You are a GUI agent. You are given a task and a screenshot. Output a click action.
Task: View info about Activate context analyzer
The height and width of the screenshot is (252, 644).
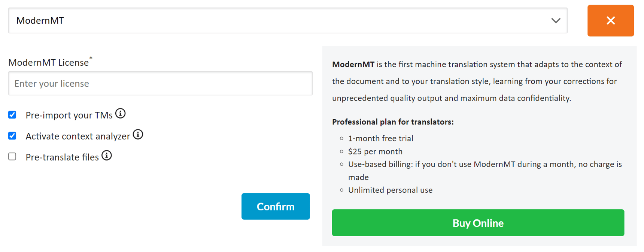[x=138, y=134]
